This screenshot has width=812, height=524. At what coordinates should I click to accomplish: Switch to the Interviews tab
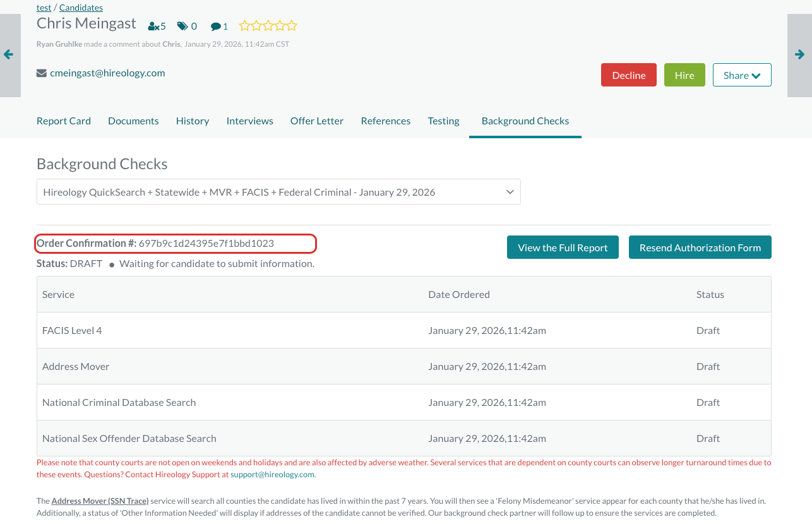(250, 121)
